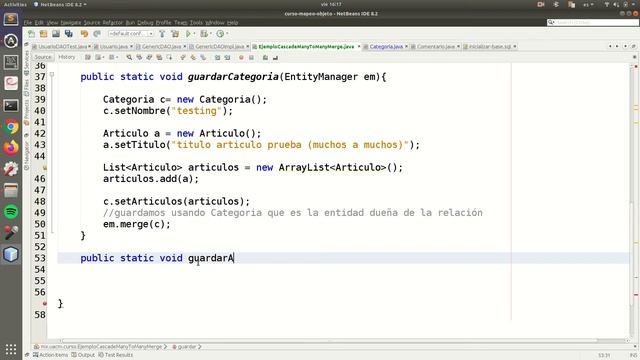Open Spotify from the Ubuntu dock
Screen dimensions: 640x360
[x=11, y=212]
